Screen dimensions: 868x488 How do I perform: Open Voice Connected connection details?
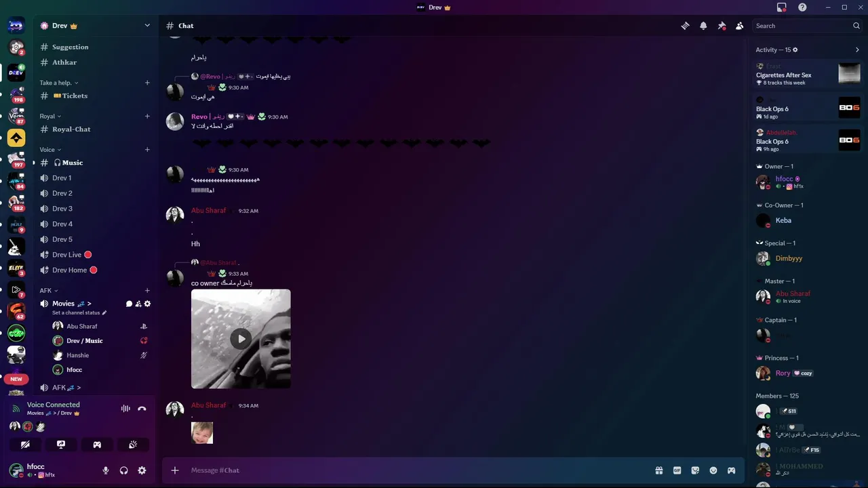(53, 405)
